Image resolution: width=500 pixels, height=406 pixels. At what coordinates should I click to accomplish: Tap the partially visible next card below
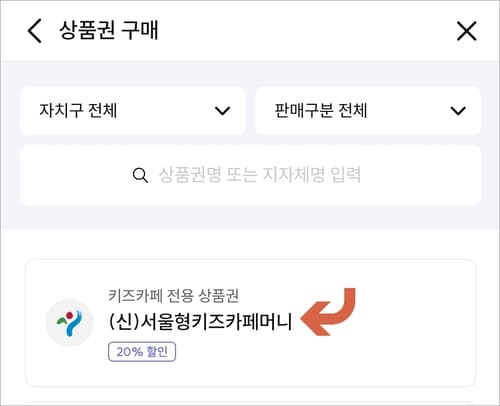251,403
